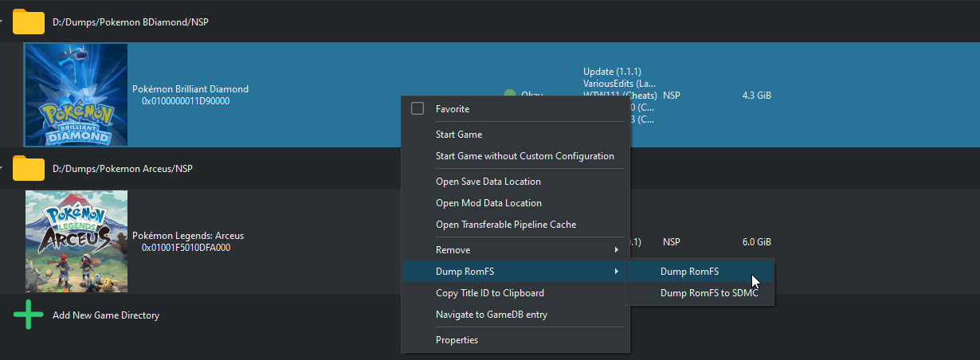Select Start Game without Custom Configuration
Screen dimensions: 980x360
tap(525, 156)
